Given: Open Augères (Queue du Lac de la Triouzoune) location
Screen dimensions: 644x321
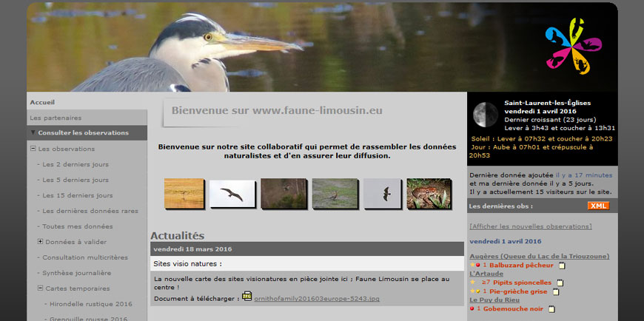Looking at the screenshot, I should point(540,256).
